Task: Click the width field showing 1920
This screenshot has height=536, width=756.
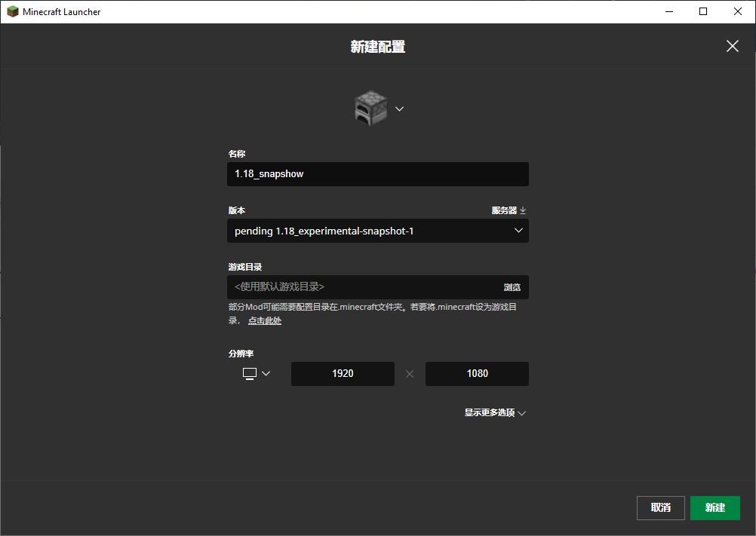Action: 343,374
